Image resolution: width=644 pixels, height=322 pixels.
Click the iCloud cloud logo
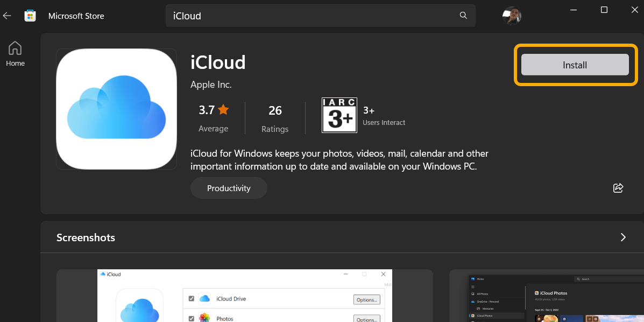pos(116,108)
